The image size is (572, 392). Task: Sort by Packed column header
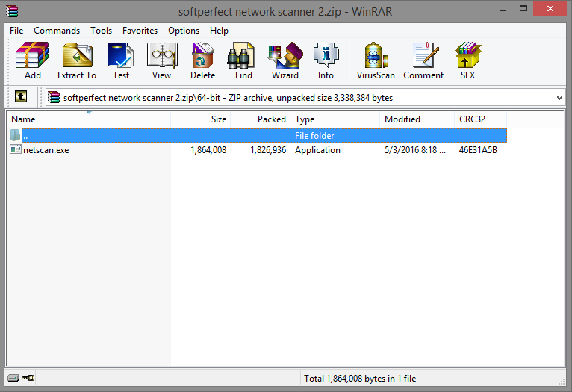tap(260, 119)
